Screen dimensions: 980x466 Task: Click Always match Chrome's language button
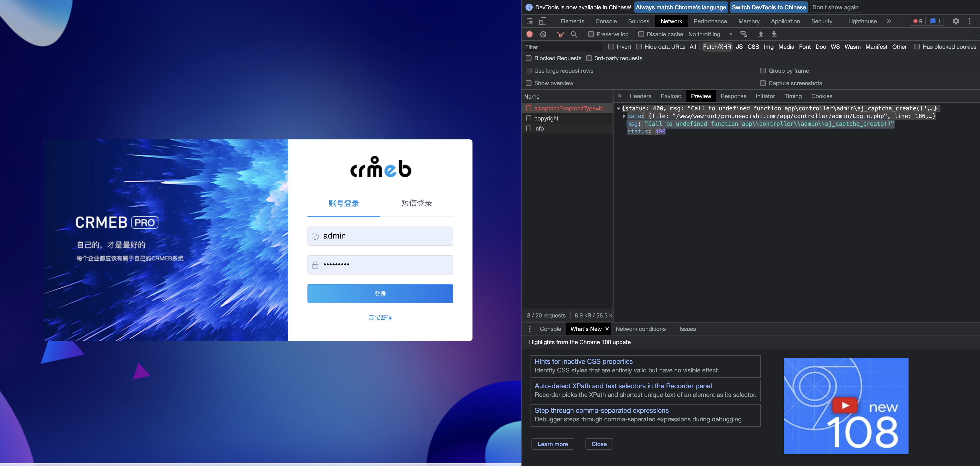[x=681, y=7]
